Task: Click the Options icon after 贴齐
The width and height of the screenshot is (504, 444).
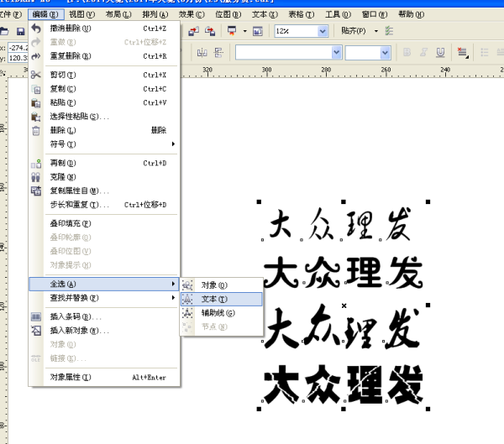Action: (x=389, y=31)
